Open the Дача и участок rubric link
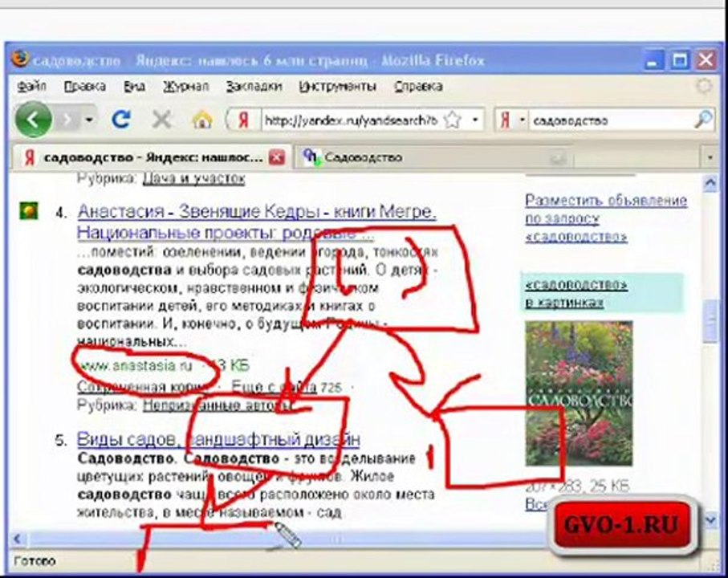Image resolution: width=728 pixels, height=578 pixels. (193, 179)
